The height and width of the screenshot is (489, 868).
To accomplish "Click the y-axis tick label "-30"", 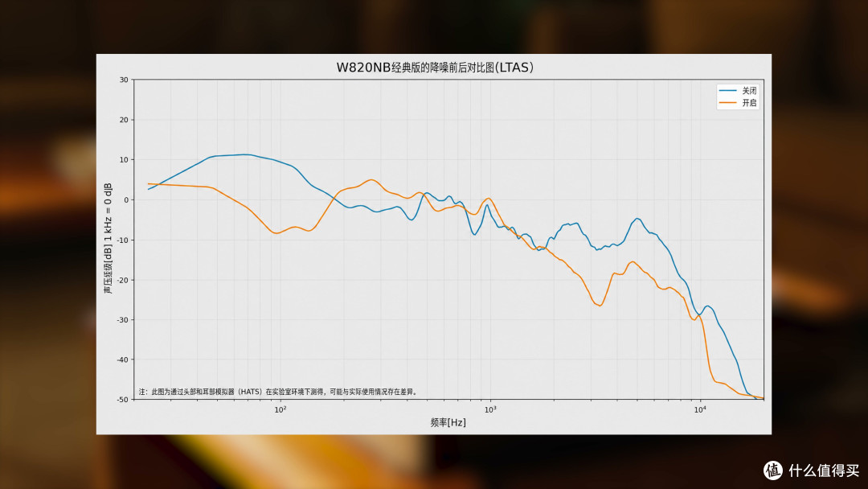I will click(x=122, y=319).
